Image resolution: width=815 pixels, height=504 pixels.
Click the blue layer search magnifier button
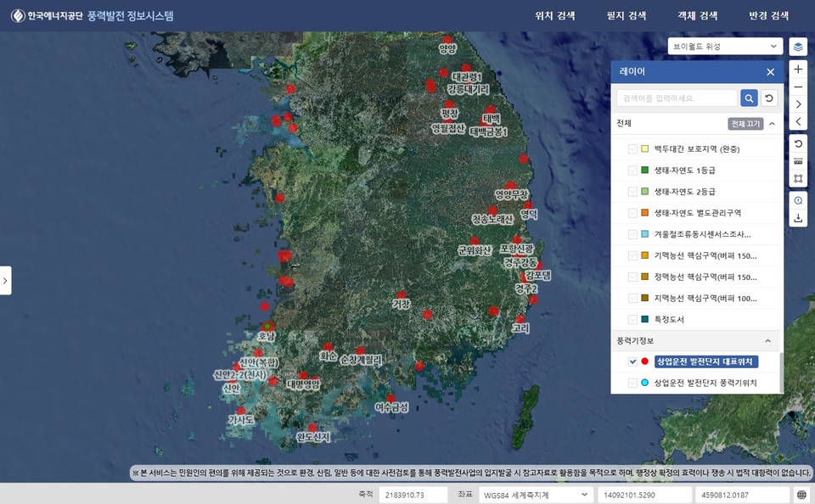[749, 98]
